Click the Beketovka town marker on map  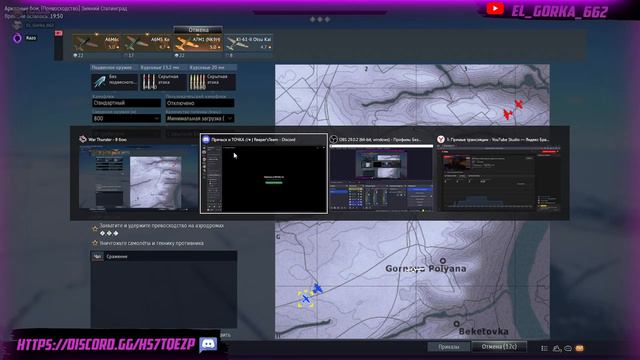tap(456, 324)
